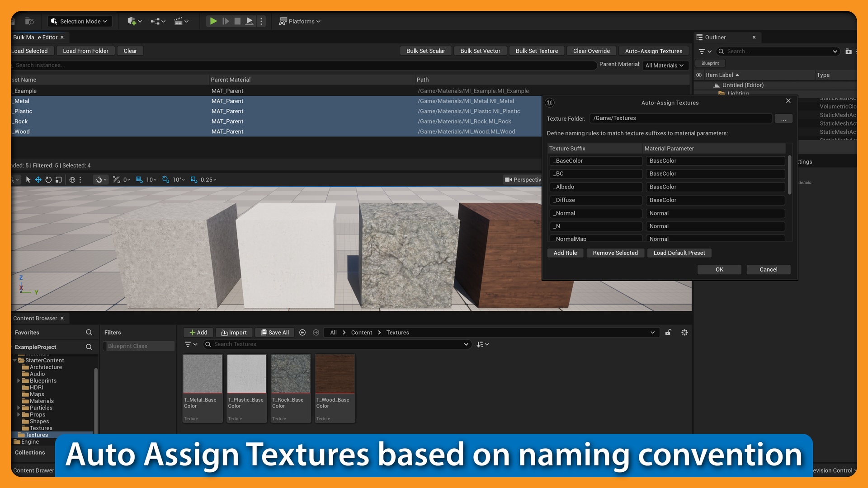868x488 pixels.
Task: Open the scale snap 0.25 dropdown
Action: pyautogui.click(x=208, y=180)
